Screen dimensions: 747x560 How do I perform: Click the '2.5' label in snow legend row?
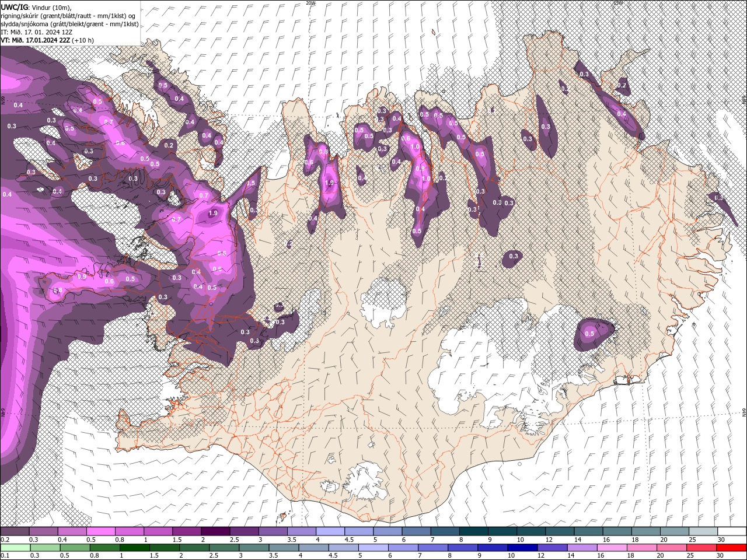(x=234, y=540)
